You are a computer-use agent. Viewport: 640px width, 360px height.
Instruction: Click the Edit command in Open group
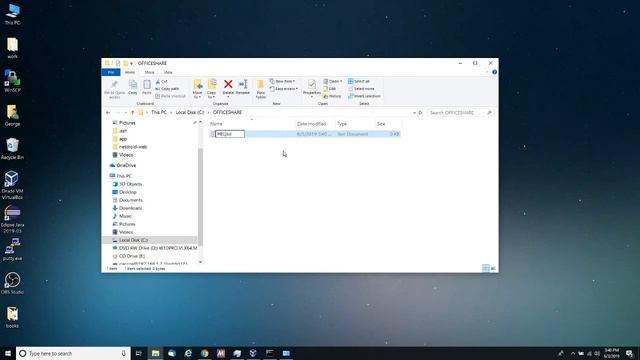click(x=330, y=89)
